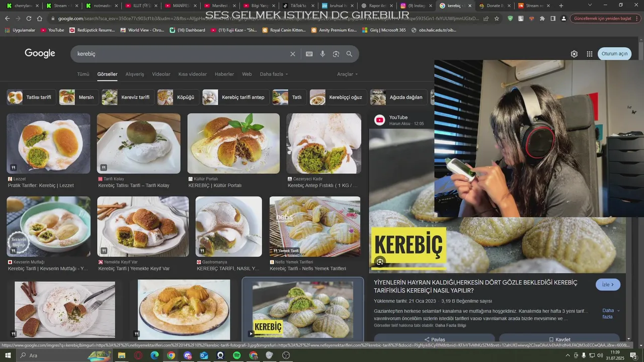Click the İzle watch button
Viewport: 644px width, 362px height.
point(608,285)
